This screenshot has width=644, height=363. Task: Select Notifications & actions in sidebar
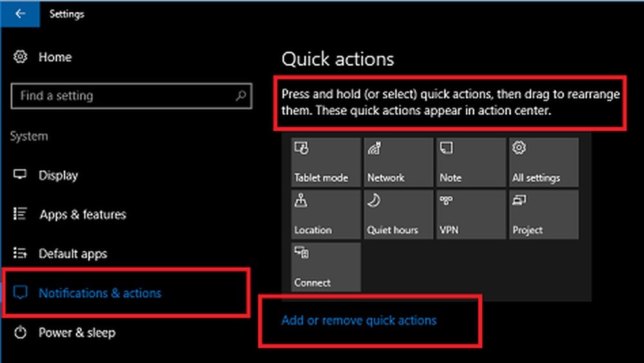coord(100,293)
